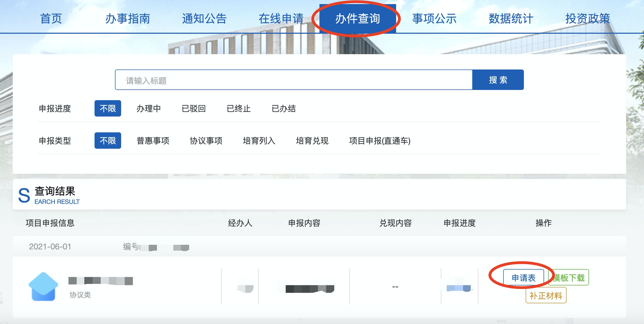Filter progress by 已办结

pos(283,108)
